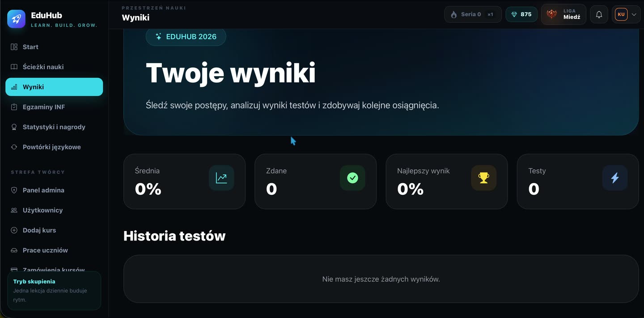The height and width of the screenshot is (318, 644).
Task: Open Powtórki językowe page
Action: [x=54, y=147]
